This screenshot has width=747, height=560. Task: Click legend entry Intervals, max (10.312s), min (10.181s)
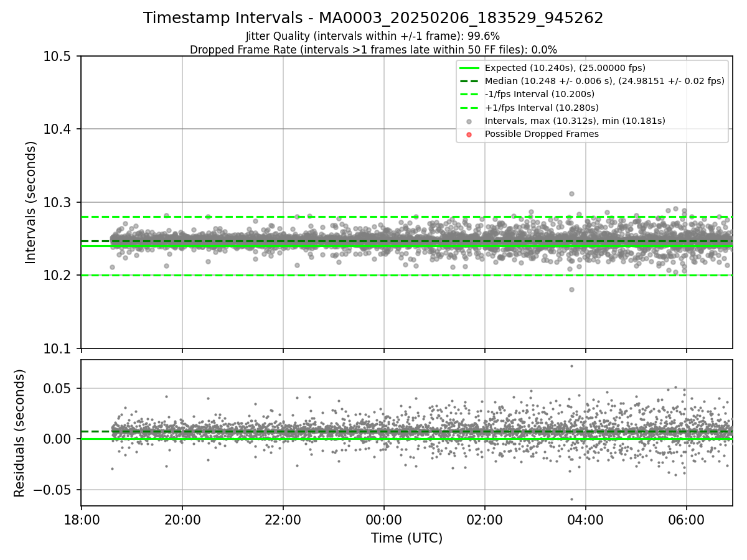(x=575, y=121)
